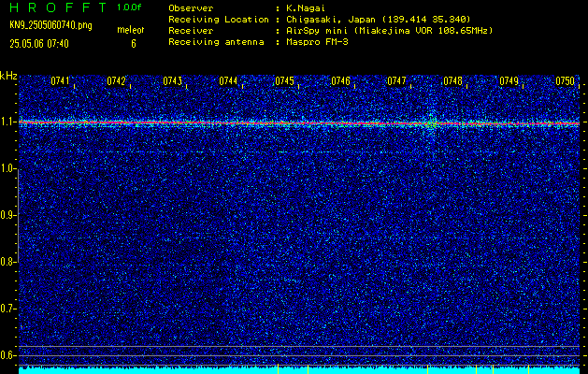Select the filename KN9_2505060740.png
Viewport: 588px width, 374px height.
point(50,25)
